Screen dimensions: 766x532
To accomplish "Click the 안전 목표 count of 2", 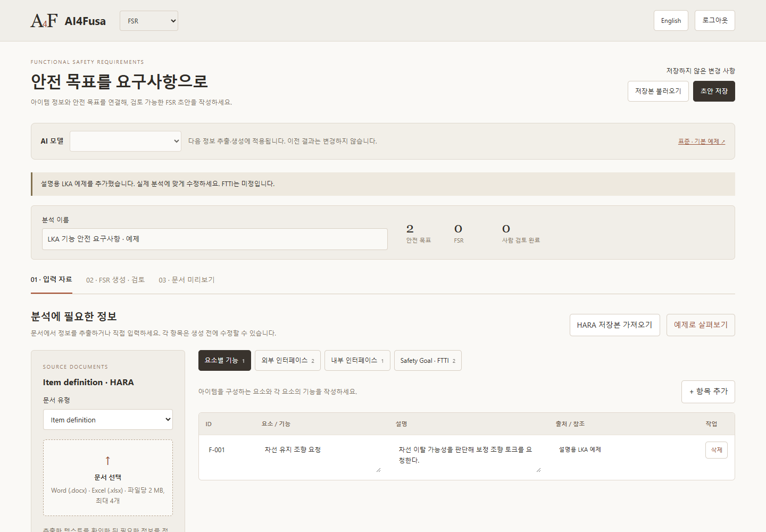I will click(x=410, y=229).
